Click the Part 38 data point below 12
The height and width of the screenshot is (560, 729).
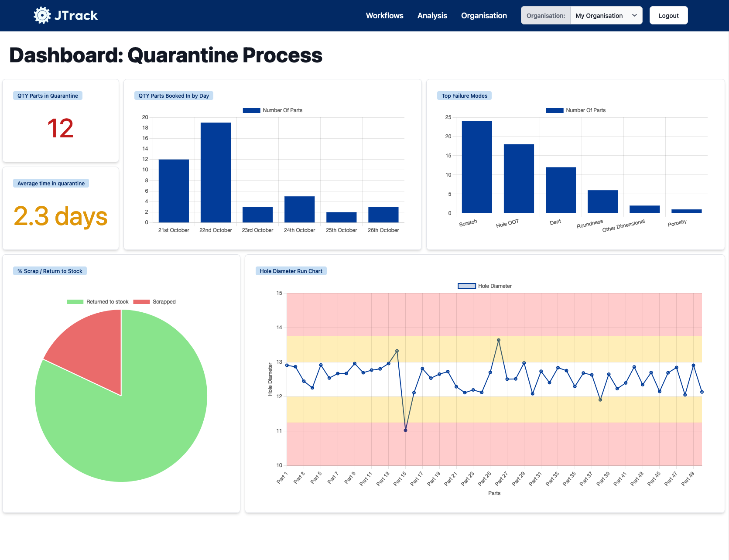click(x=600, y=400)
